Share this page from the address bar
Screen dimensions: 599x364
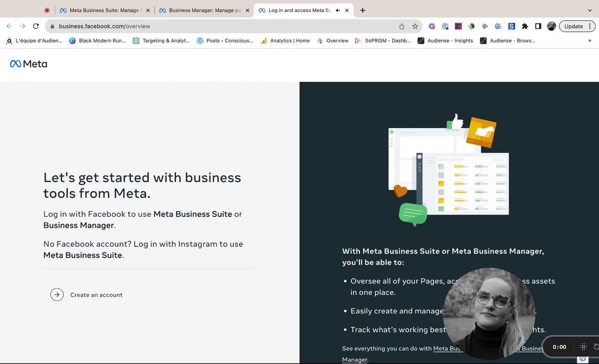coord(402,26)
